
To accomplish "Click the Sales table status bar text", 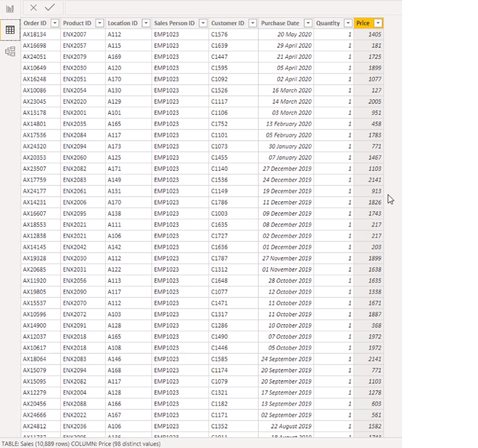I will [81, 444].
